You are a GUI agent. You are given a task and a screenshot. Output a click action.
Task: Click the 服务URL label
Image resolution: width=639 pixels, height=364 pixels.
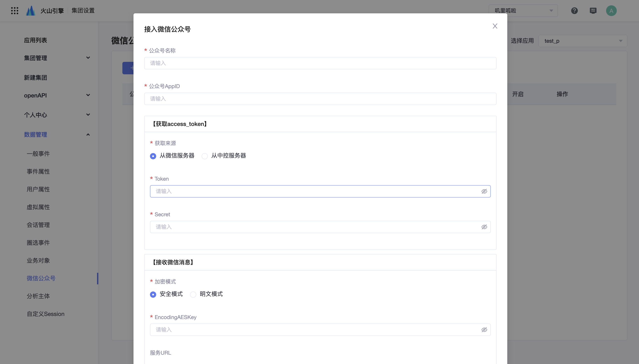160,352
